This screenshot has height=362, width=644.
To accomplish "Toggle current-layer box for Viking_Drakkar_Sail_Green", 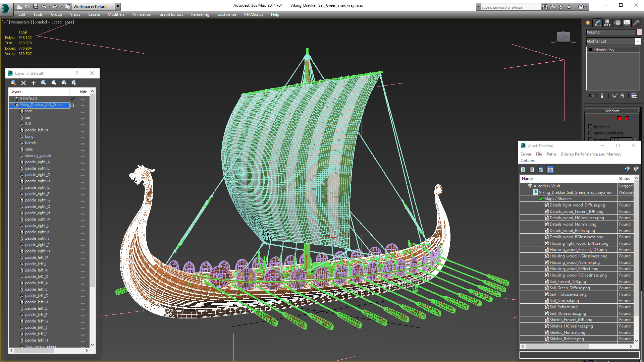I will (x=72, y=105).
